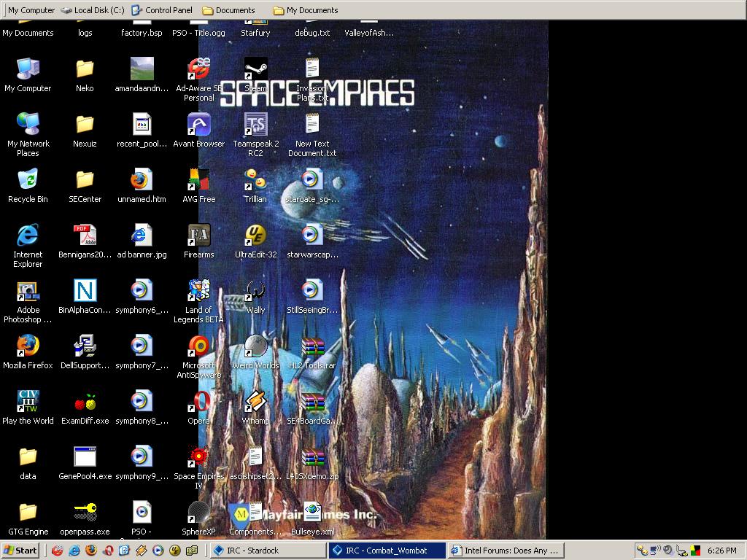The height and width of the screenshot is (560, 747).
Task: Select the Space Empires IV shortcut
Action: click(198, 458)
